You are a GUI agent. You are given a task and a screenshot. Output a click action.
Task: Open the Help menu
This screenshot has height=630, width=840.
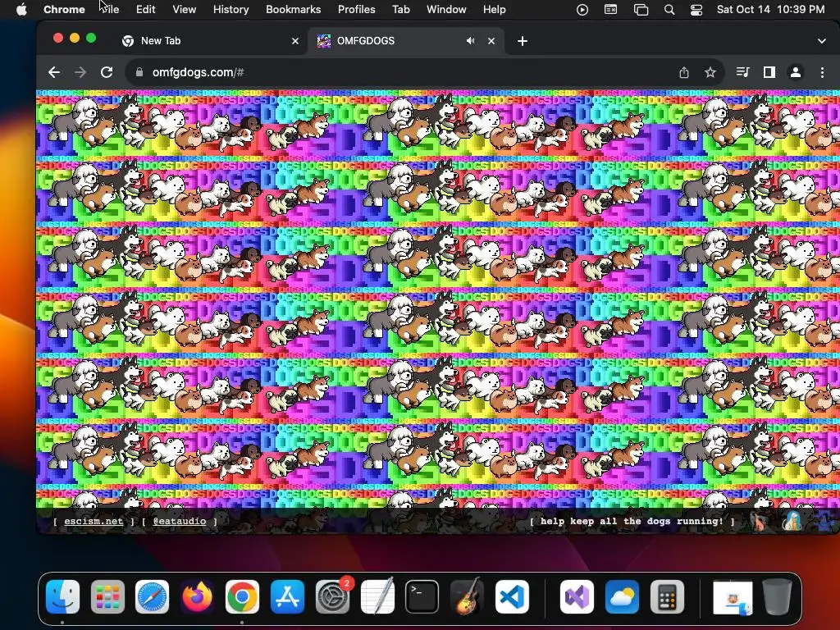(494, 9)
